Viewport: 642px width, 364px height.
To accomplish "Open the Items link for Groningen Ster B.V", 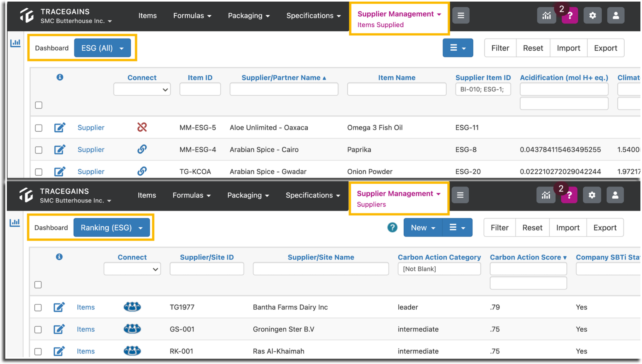I will 86,329.
